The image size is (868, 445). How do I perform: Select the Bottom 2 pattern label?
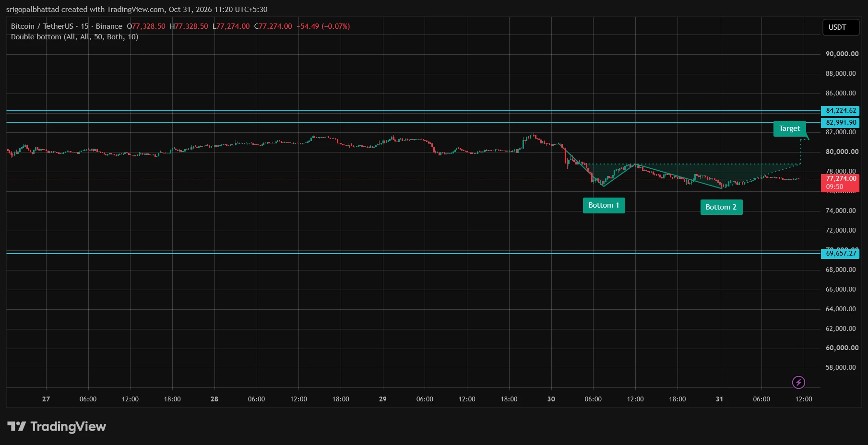(721, 207)
